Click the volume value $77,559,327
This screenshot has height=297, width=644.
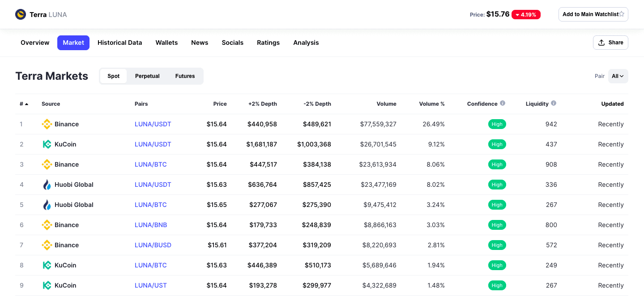(378, 124)
